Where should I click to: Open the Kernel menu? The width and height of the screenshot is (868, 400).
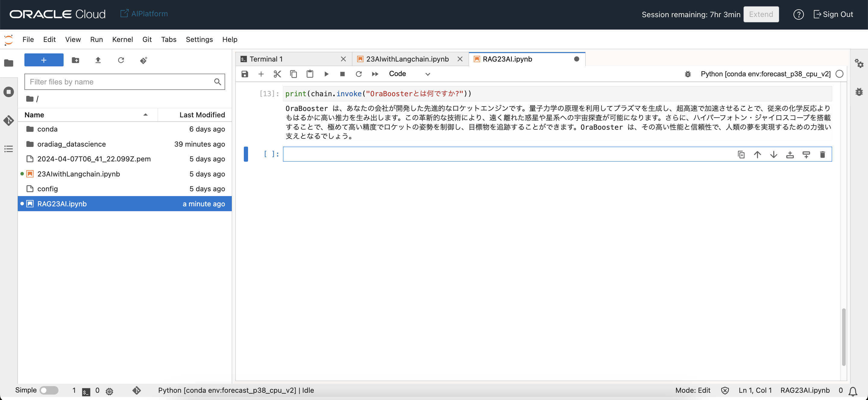point(122,40)
